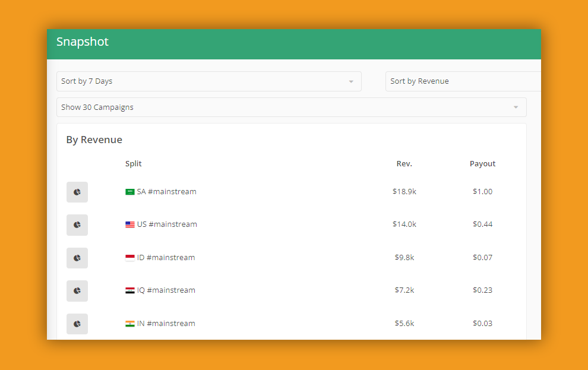Viewport: 588px width, 370px height.
Task: Click the Indonesia flag icon
Action: click(129, 258)
